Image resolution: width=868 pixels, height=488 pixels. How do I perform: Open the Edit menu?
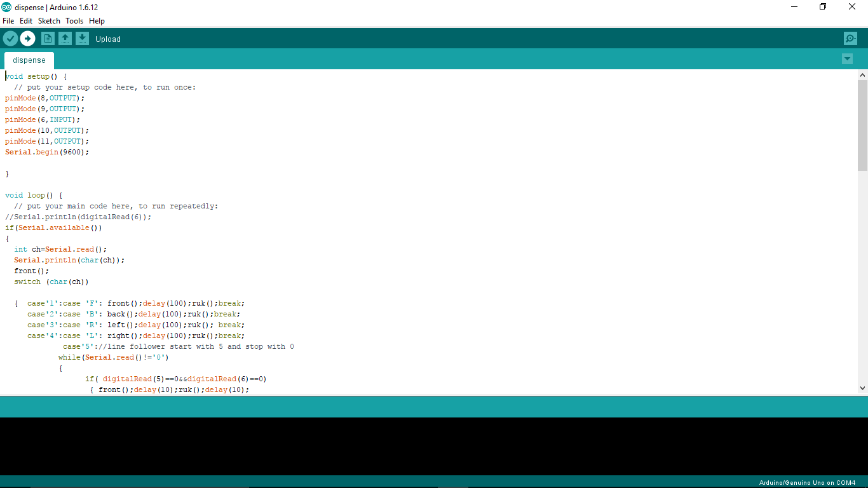[26, 21]
